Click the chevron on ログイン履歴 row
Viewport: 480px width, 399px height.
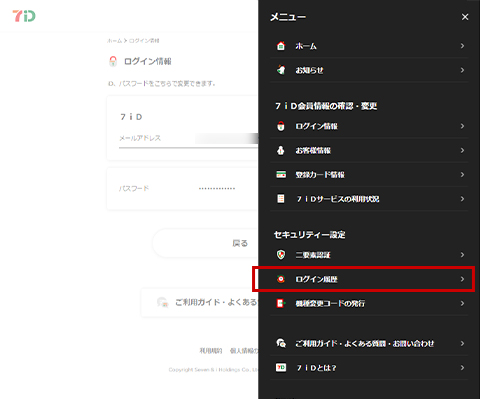[x=462, y=279]
